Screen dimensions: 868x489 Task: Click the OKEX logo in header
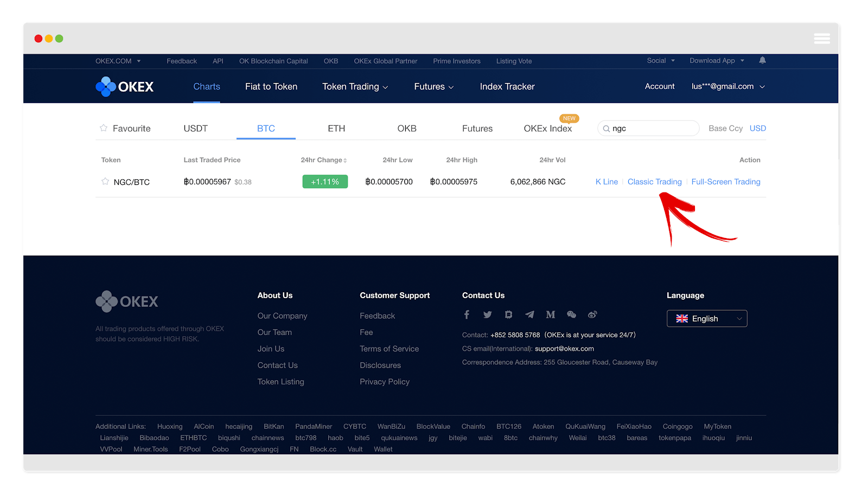click(125, 87)
